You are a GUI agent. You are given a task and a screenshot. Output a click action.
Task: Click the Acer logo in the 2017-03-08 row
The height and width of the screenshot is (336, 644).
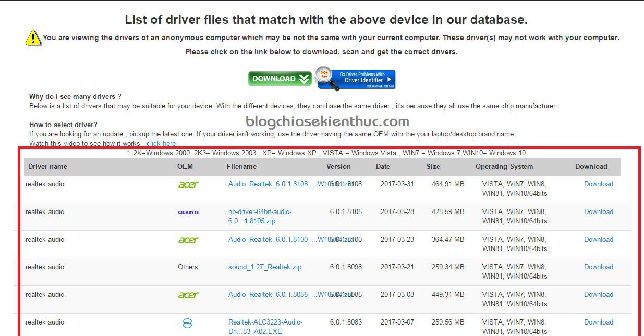pos(188,295)
